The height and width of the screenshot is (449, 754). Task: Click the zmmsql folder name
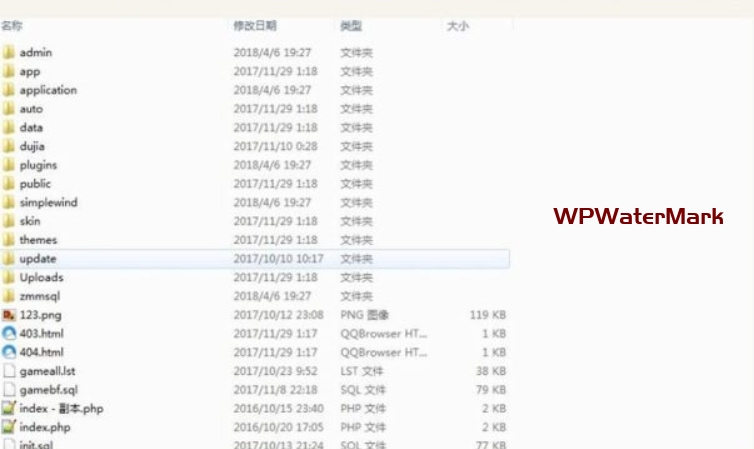(x=41, y=296)
